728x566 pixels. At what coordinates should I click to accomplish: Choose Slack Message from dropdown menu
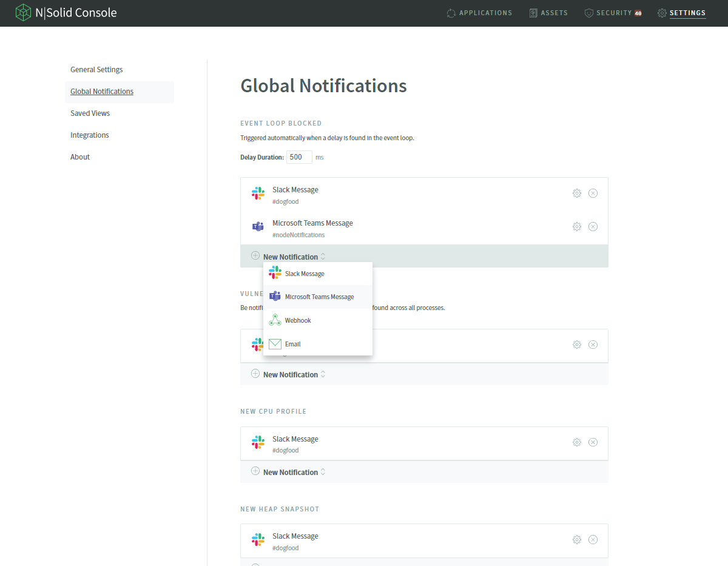318,274
